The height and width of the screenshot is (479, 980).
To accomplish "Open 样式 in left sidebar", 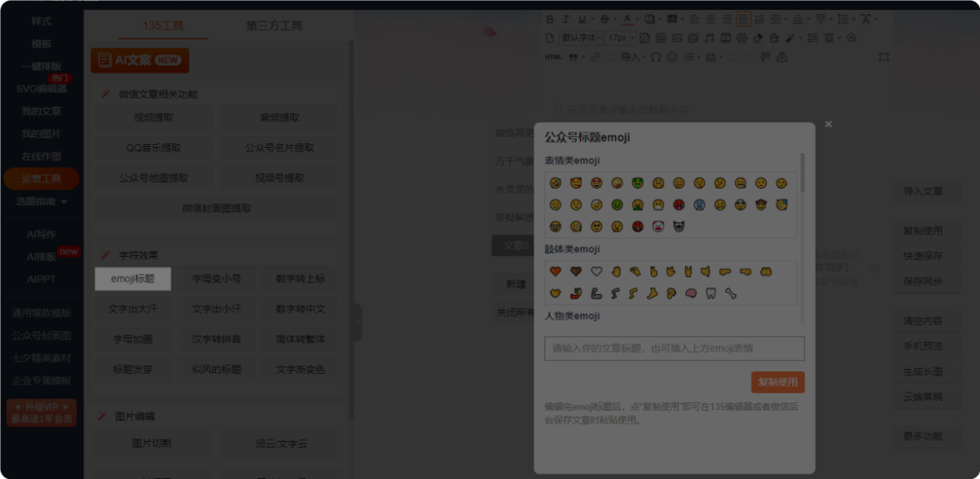I will tap(41, 21).
